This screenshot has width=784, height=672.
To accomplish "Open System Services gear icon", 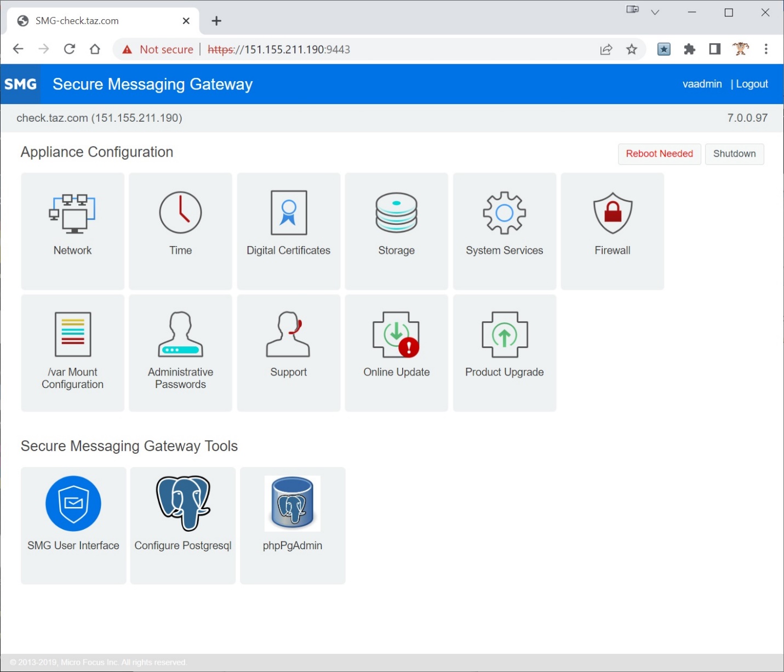I will pyautogui.click(x=504, y=213).
